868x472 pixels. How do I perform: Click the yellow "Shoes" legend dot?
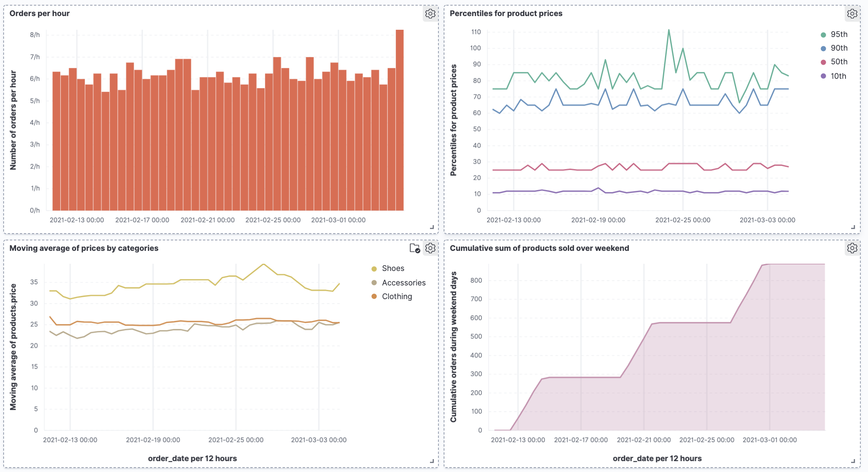374,268
